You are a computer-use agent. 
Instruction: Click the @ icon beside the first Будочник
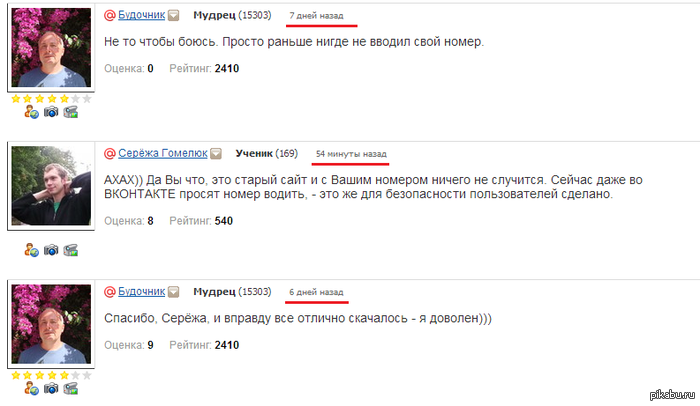pyautogui.click(x=109, y=16)
